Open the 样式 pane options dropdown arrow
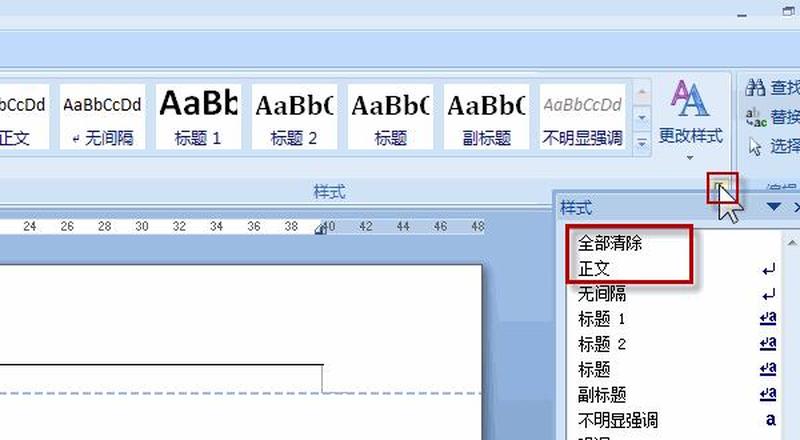800x440 pixels. pyautogui.click(x=773, y=207)
